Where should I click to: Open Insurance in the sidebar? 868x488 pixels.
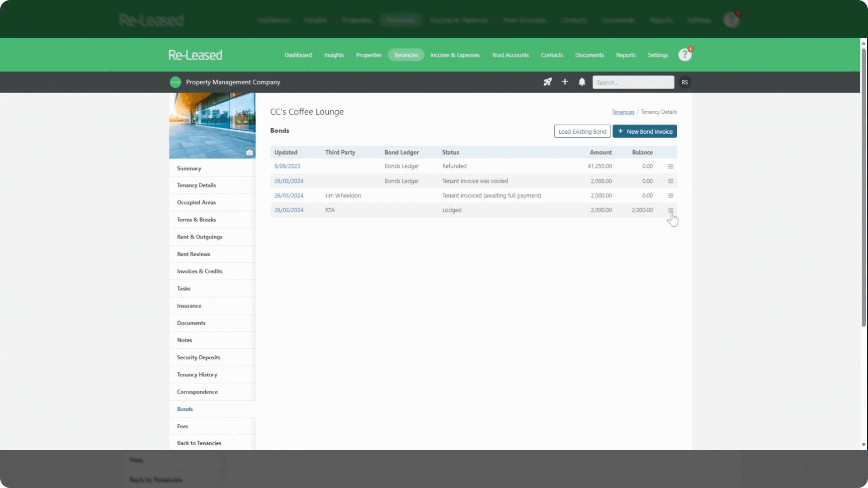coord(212,306)
